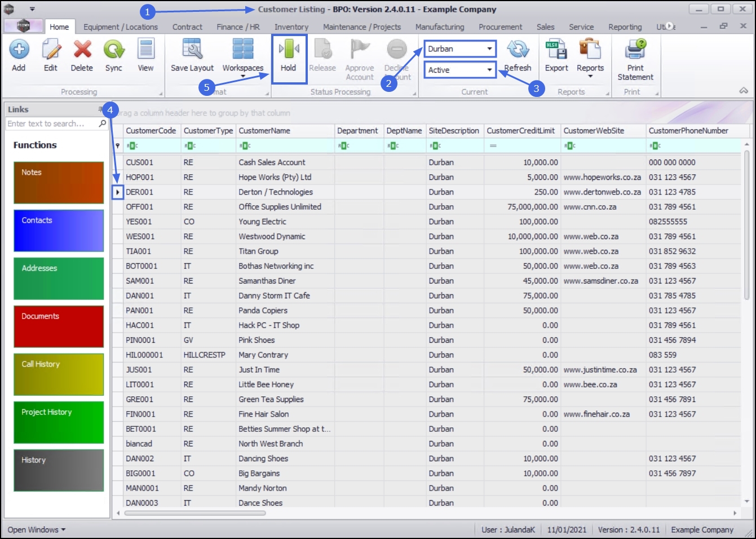The height and width of the screenshot is (539, 756).
Task: Click the red Documents tile
Action: point(59,326)
